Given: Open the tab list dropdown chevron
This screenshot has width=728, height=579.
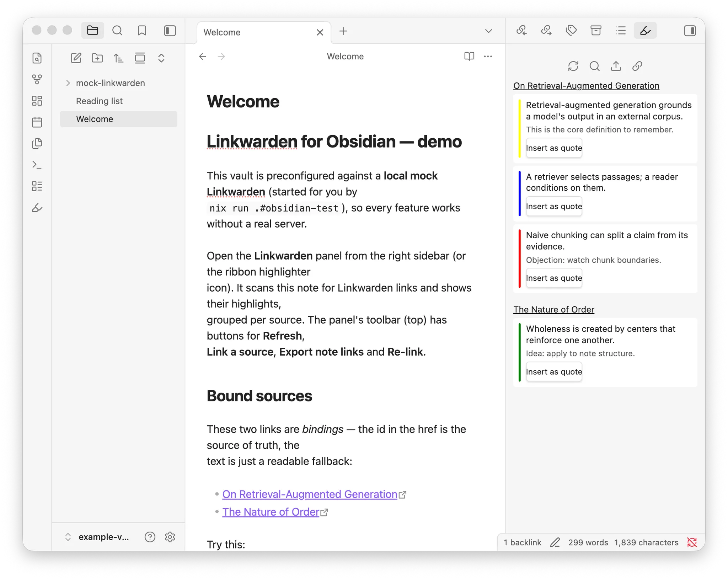Looking at the screenshot, I should [x=489, y=31].
